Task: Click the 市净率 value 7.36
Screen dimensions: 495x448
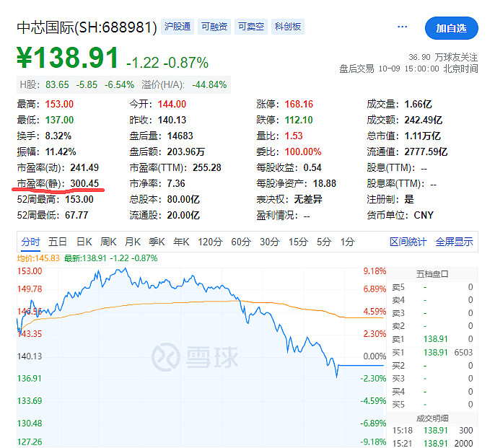Action: pos(176,183)
